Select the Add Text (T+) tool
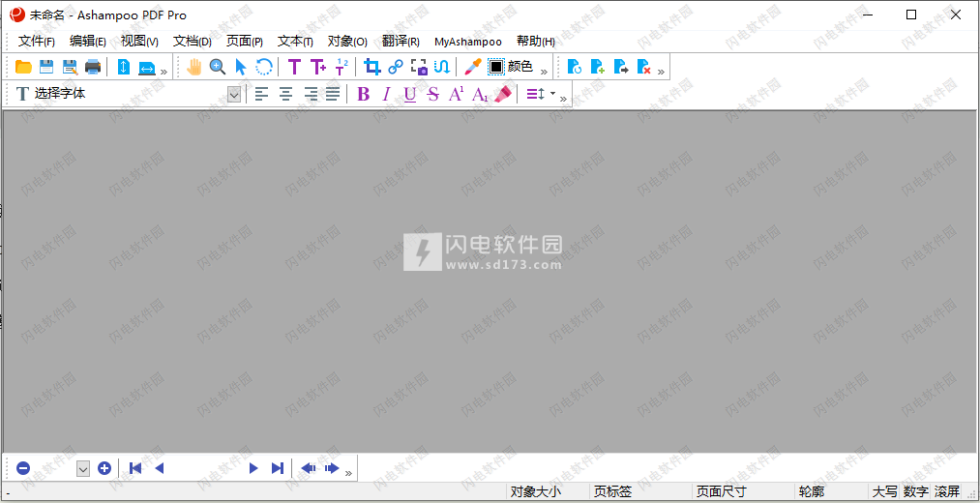This screenshot has height=503, width=980. point(318,67)
